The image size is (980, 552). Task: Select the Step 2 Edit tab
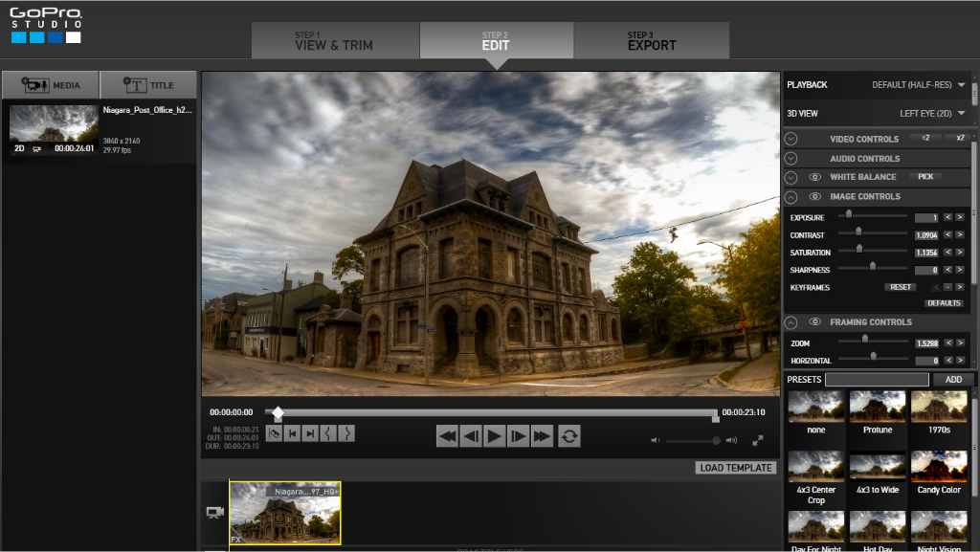[x=497, y=40]
